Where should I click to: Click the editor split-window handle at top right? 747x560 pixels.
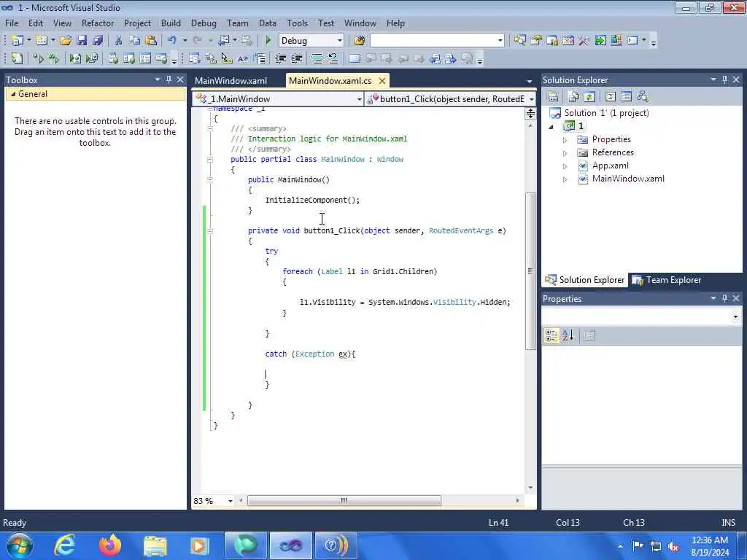[530, 113]
